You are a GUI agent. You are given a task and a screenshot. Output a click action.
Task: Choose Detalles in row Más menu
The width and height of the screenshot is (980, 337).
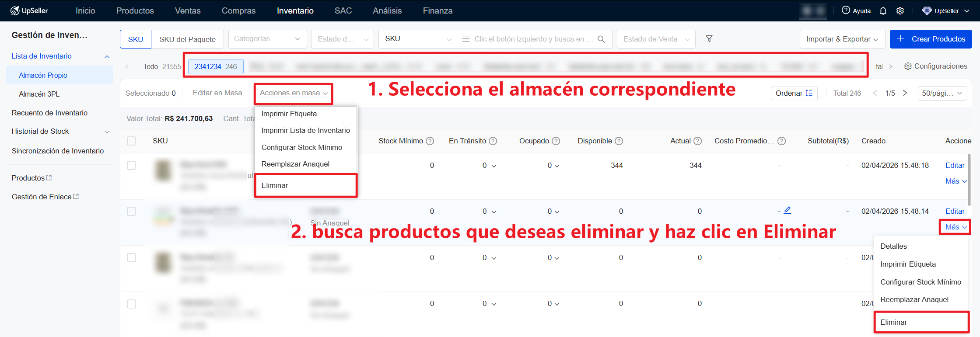pyautogui.click(x=921, y=246)
